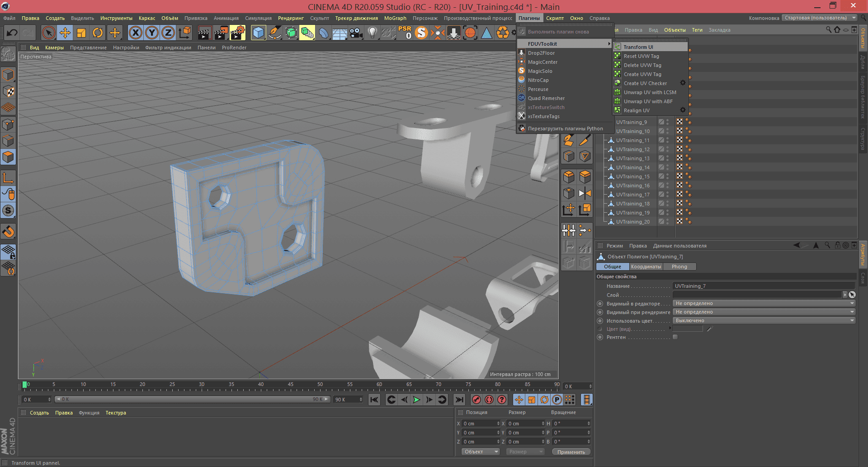
Task: Click the Camera object icon
Action: 356,33
